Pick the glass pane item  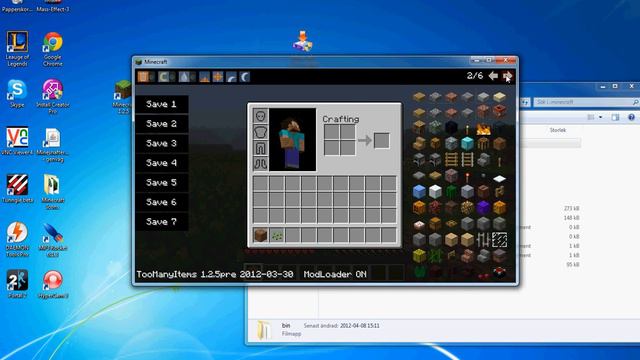point(499,240)
